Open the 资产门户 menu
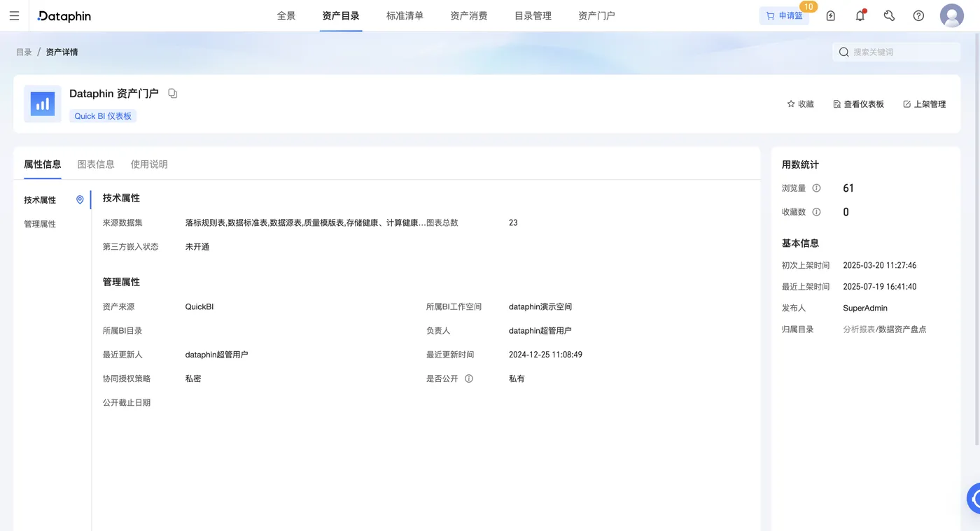This screenshot has width=980, height=531. [596, 15]
